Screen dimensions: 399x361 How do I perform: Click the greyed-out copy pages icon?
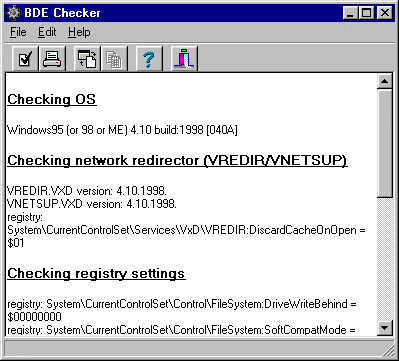(x=114, y=59)
